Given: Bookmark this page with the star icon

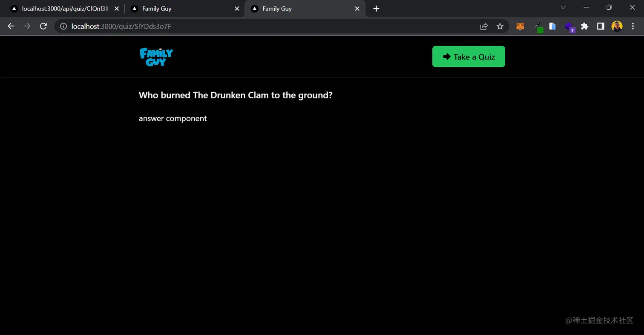Looking at the screenshot, I should [500, 26].
